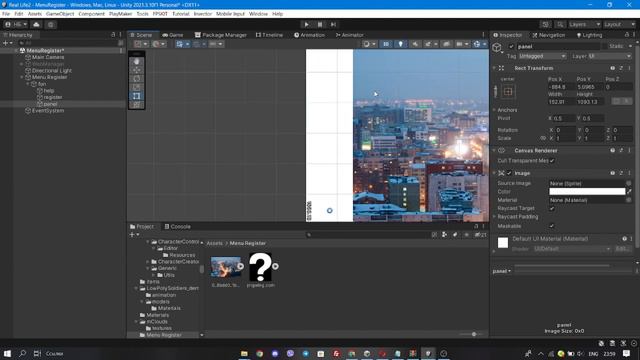Click the Image color swatch
This screenshot has width=640, height=360.
pyautogui.click(x=587, y=191)
